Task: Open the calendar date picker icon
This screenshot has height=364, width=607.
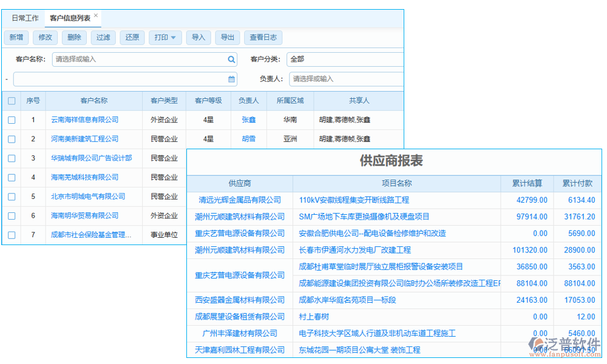Action: tap(231, 79)
